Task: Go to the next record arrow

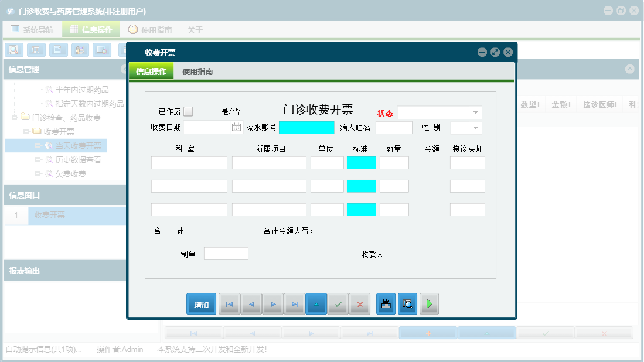Action: 273,304
